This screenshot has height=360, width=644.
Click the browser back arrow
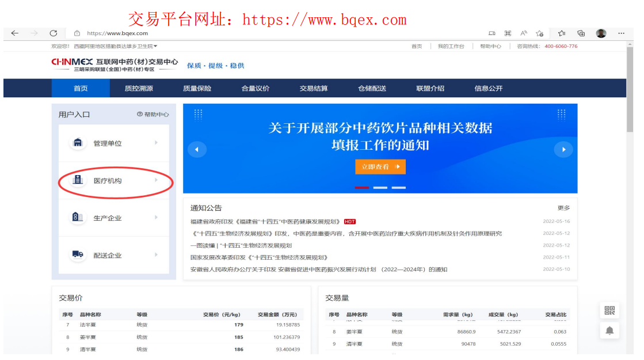(x=15, y=33)
